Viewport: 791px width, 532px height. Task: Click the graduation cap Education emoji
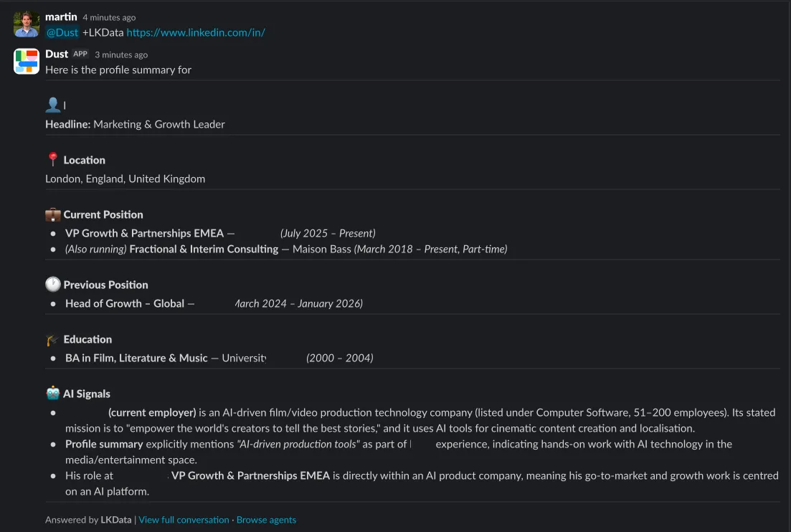52,339
